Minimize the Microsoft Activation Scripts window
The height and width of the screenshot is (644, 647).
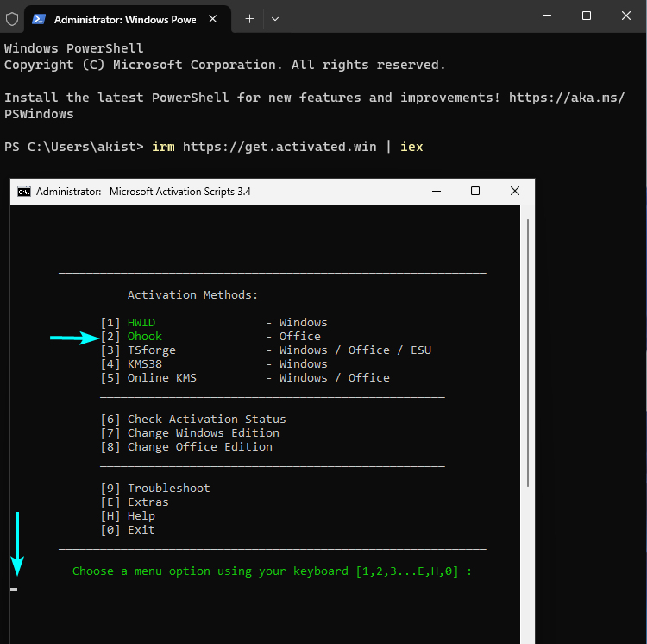437,191
